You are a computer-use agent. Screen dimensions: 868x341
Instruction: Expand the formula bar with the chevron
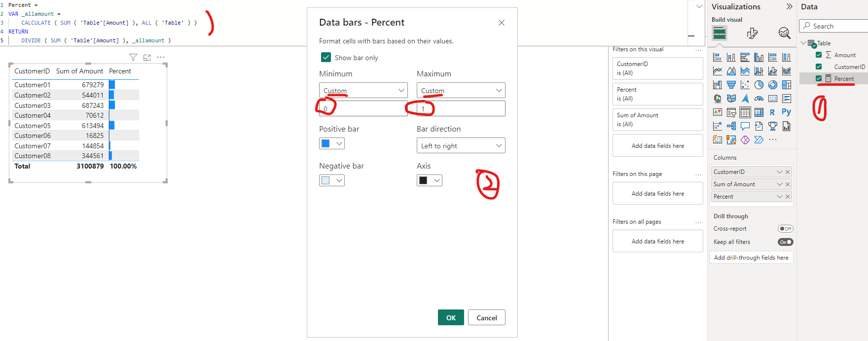point(699,6)
